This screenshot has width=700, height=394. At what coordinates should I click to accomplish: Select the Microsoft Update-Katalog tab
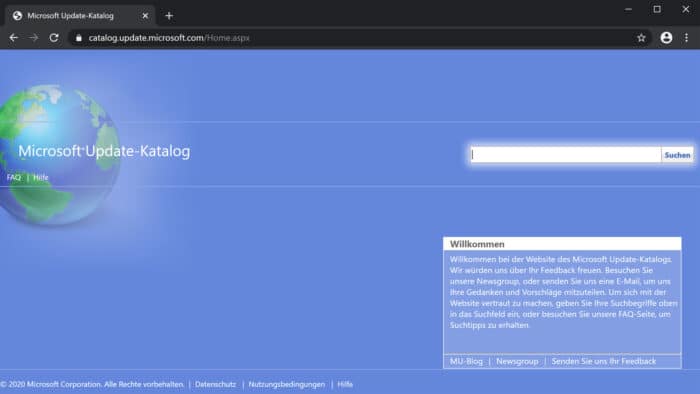80,16
